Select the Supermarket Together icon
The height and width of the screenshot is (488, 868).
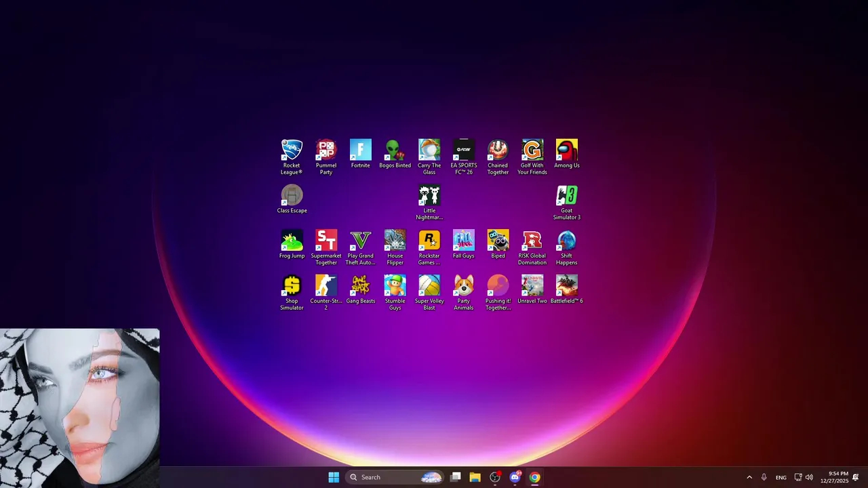click(326, 248)
